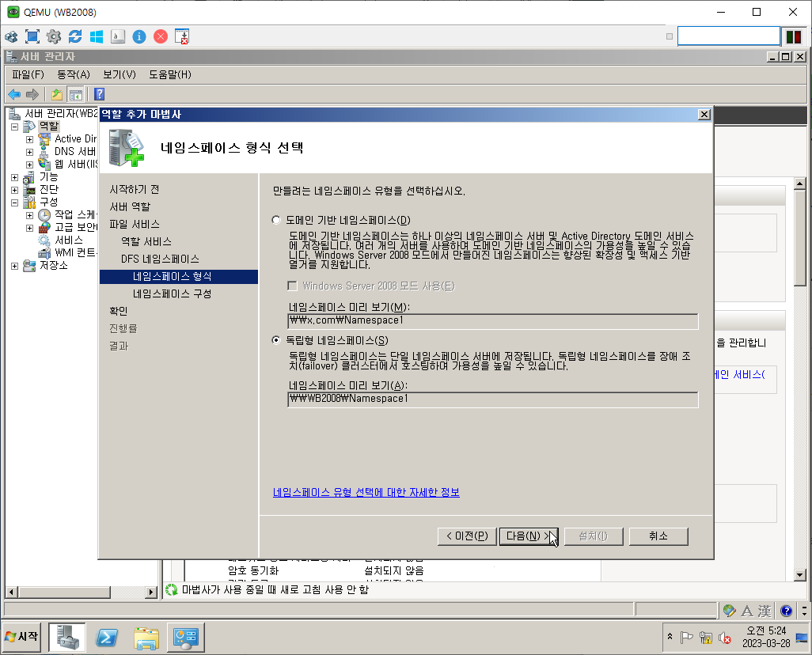
Task: Open the 동작(A) menu
Action: tap(74, 74)
